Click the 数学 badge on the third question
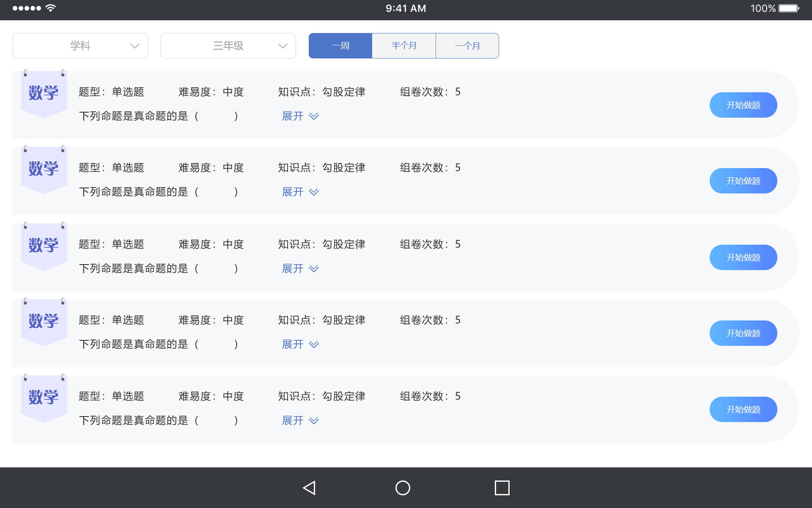This screenshot has width=812, height=508. (x=44, y=246)
